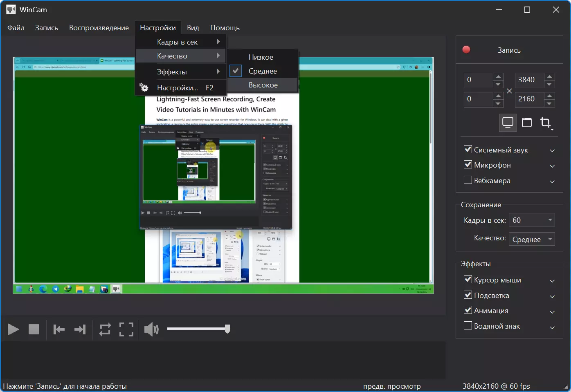Expand Водяной знак options chevron
Viewport: 571px width, 392px height.
click(x=552, y=327)
